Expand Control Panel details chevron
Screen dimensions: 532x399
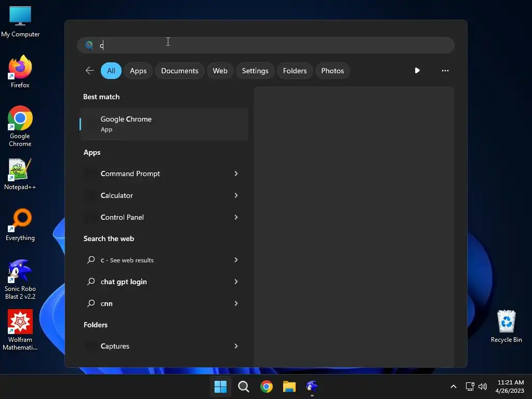pyautogui.click(x=236, y=217)
